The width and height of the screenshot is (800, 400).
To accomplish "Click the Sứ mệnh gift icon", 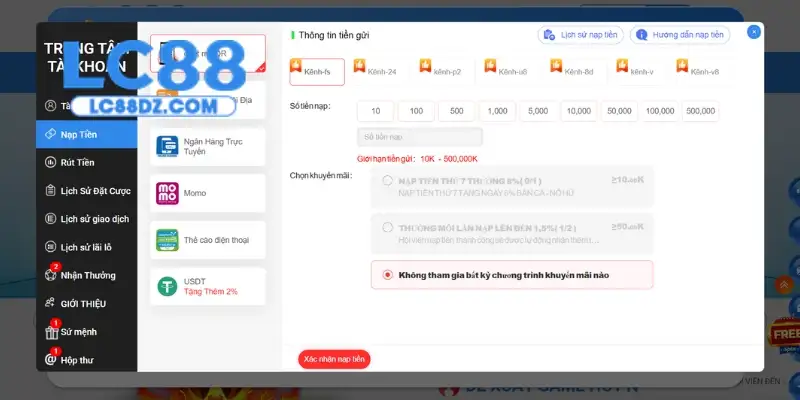I will pyautogui.click(x=51, y=333).
